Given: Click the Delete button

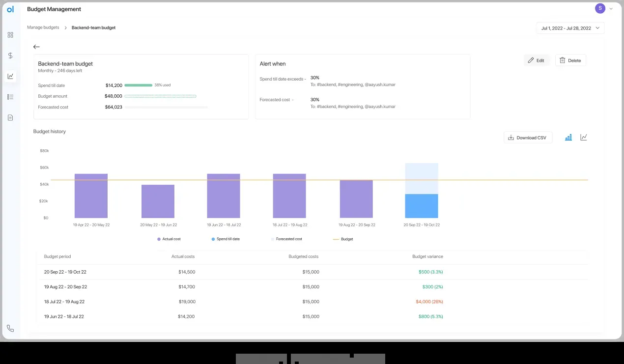Looking at the screenshot, I should (x=570, y=60).
